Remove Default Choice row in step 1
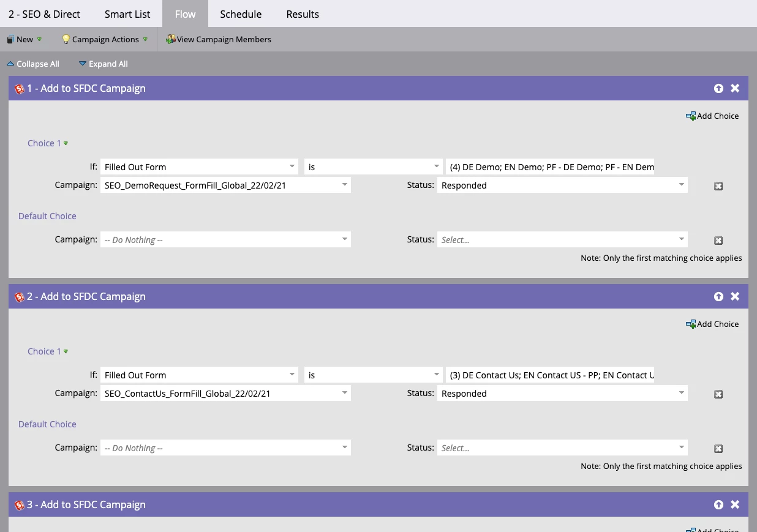Image resolution: width=757 pixels, height=532 pixels. point(718,241)
